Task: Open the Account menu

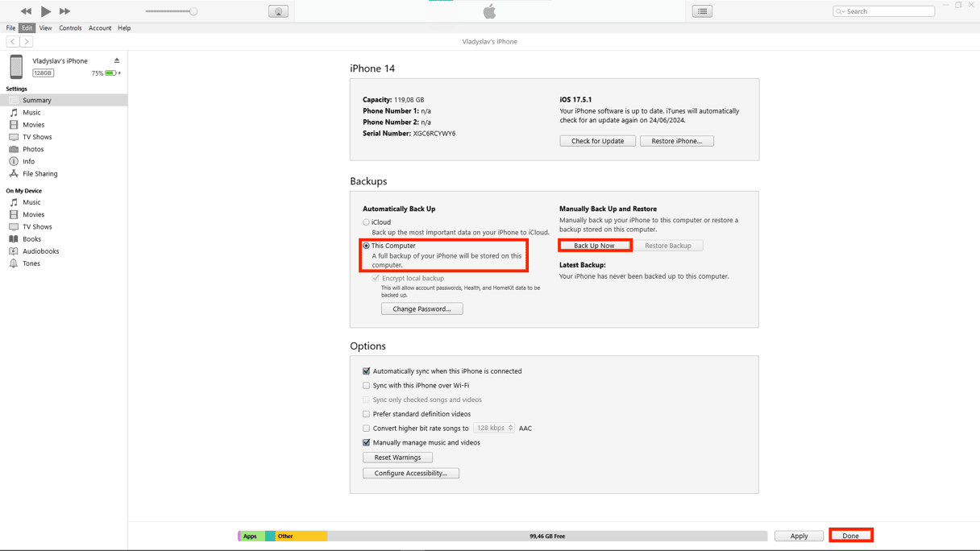Action: point(100,28)
